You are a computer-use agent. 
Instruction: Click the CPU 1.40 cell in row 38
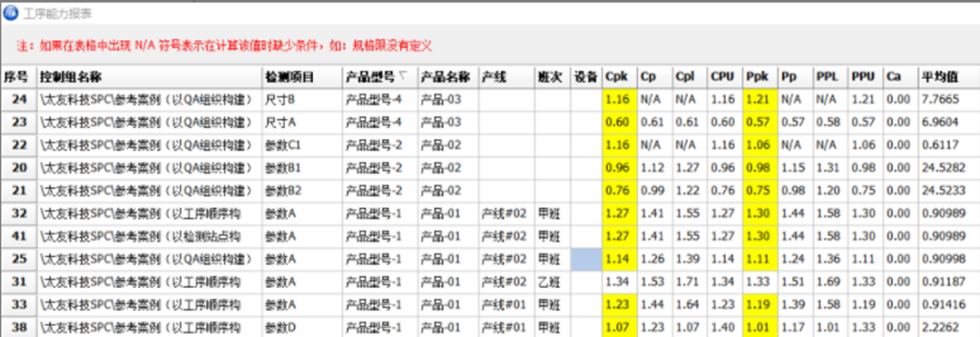[725, 327]
